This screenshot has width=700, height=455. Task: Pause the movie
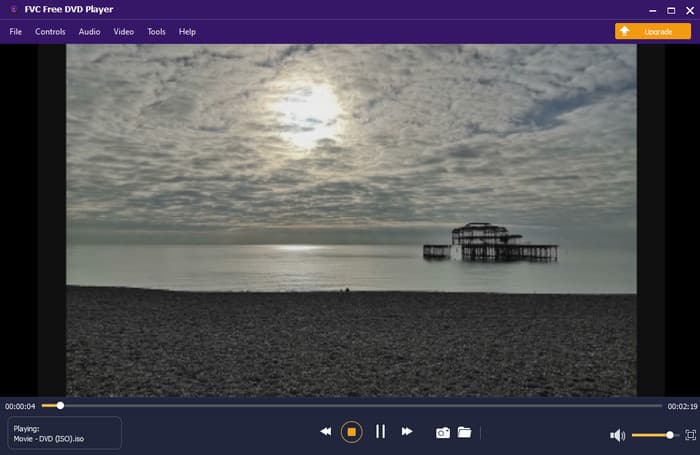[380, 432]
